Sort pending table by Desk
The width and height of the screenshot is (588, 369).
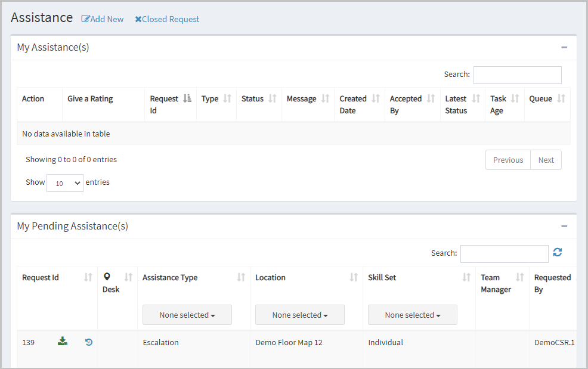click(x=128, y=277)
